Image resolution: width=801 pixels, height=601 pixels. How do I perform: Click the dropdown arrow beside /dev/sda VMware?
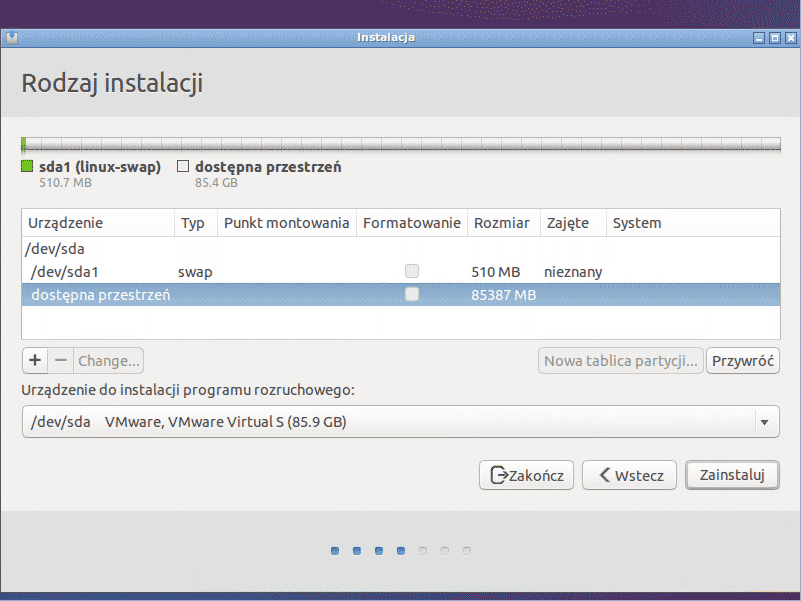(x=765, y=422)
